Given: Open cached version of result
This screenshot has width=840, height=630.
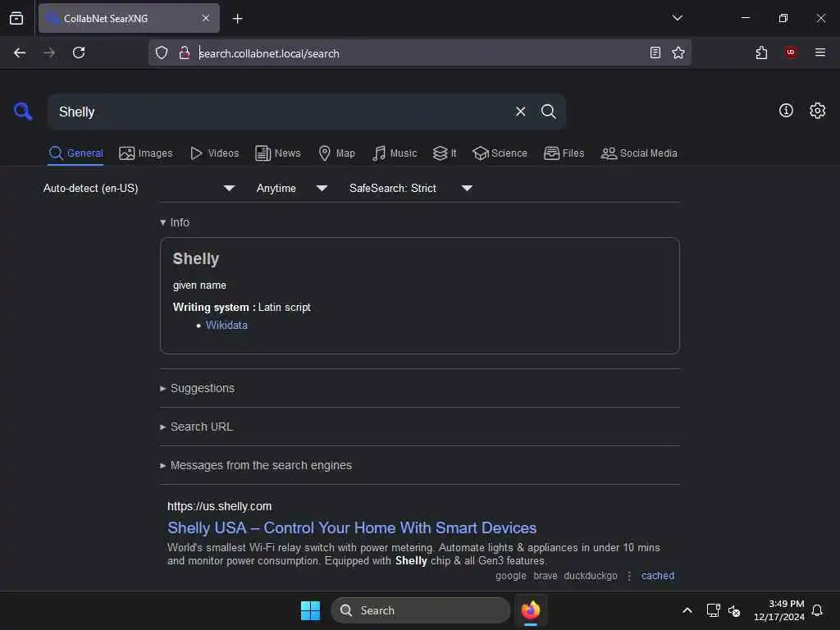Looking at the screenshot, I should (658, 576).
